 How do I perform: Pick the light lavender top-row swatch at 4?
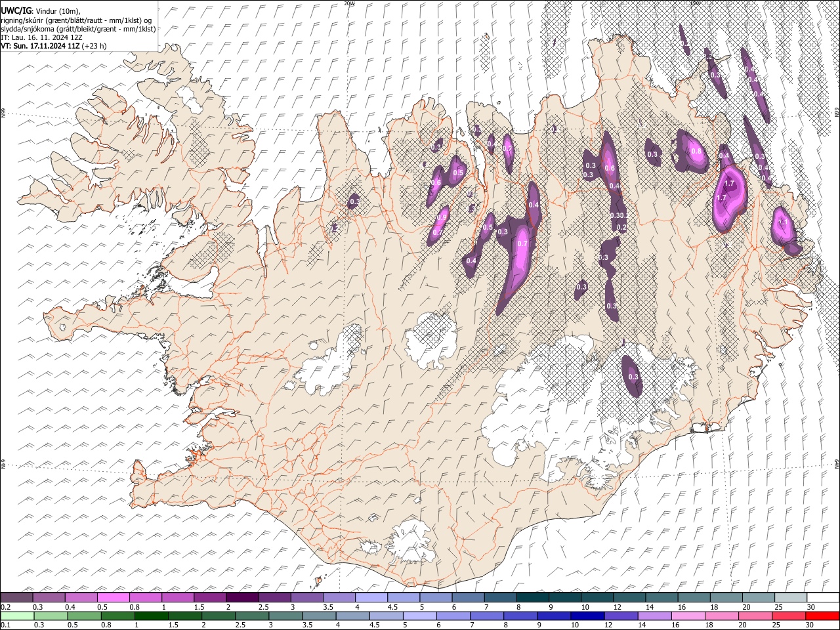[x=371, y=597]
